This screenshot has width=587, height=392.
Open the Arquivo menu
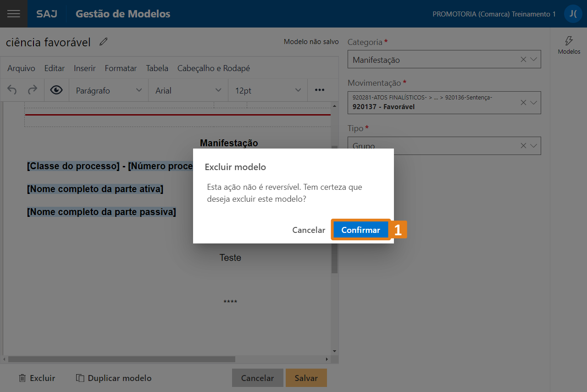21,68
